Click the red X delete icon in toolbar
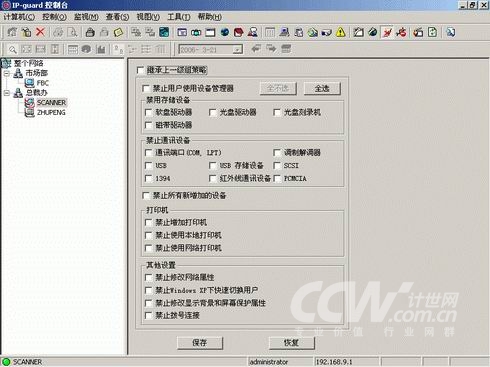This screenshot has height=367, width=490. click(40, 32)
